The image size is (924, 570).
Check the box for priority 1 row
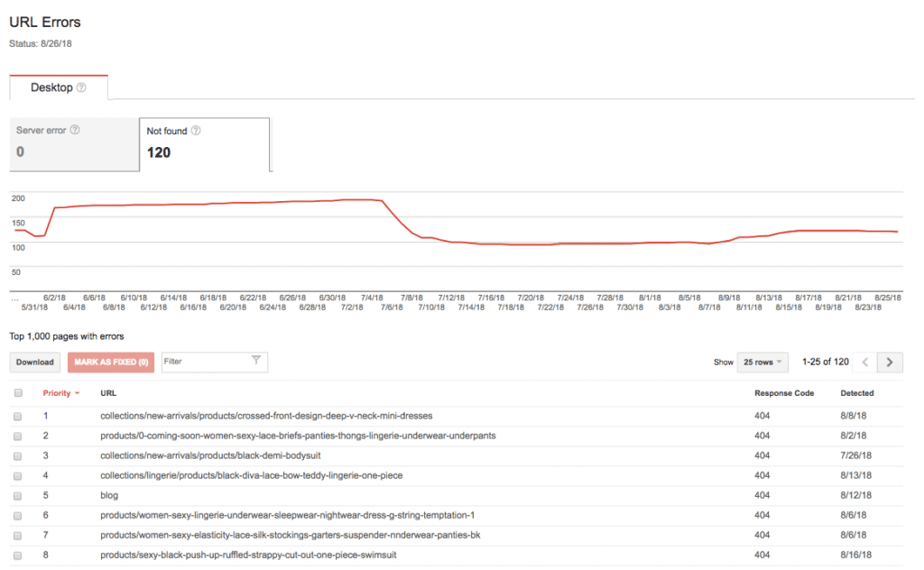tap(18, 416)
